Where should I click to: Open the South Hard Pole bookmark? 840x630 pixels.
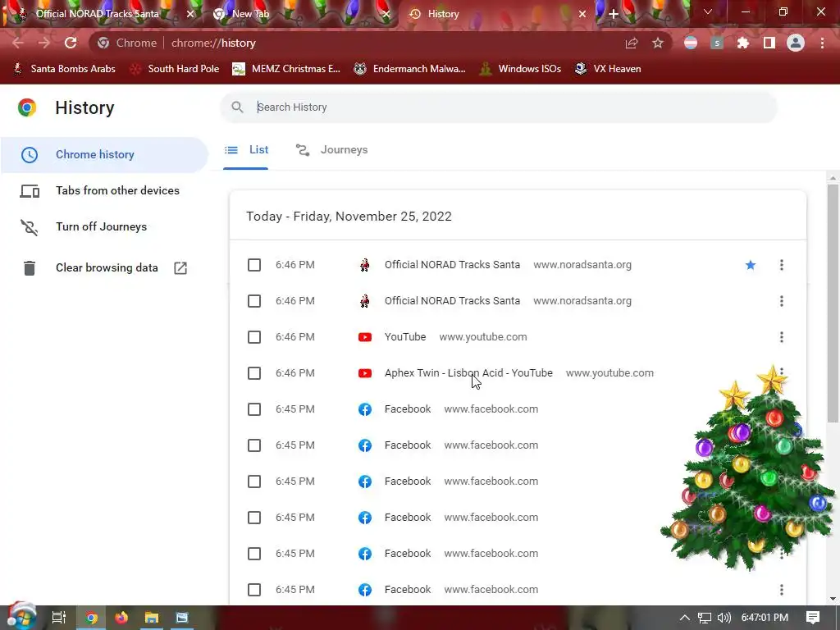coord(175,69)
